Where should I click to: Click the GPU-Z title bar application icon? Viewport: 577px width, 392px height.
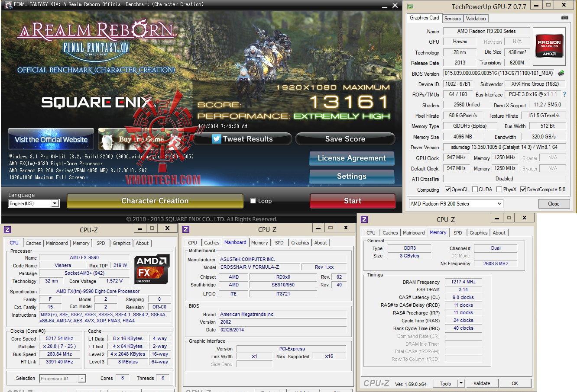pyautogui.click(x=410, y=6)
